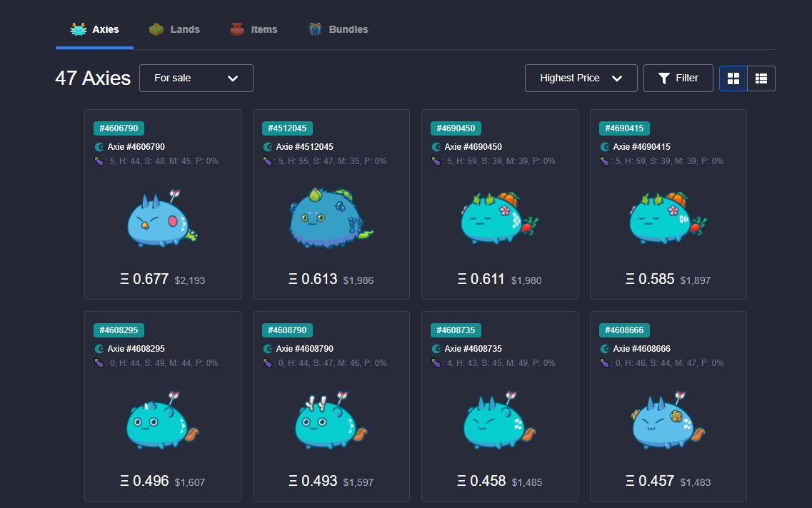Select the Axie #4690450 creature image

click(499, 218)
